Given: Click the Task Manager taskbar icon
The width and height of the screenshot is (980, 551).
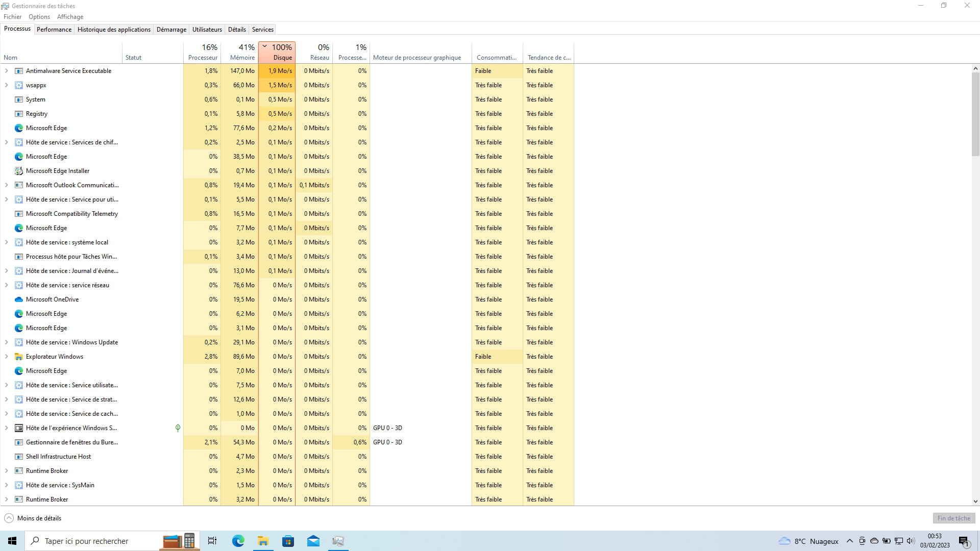Looking at the screenshot, I should click(x=338, y=541).
